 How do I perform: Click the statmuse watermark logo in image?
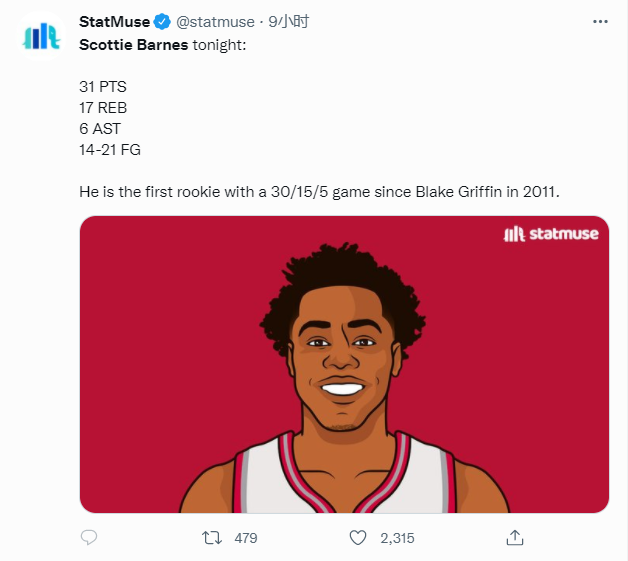click(551, 234)
